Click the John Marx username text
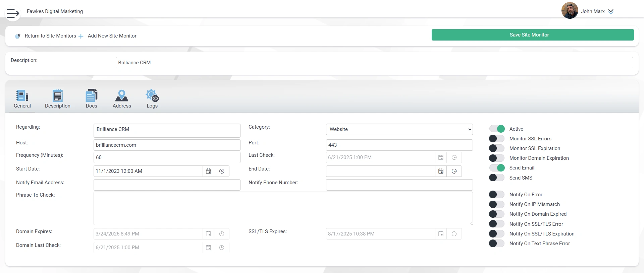The image size is (644, 273). click(x=593, y=11)
